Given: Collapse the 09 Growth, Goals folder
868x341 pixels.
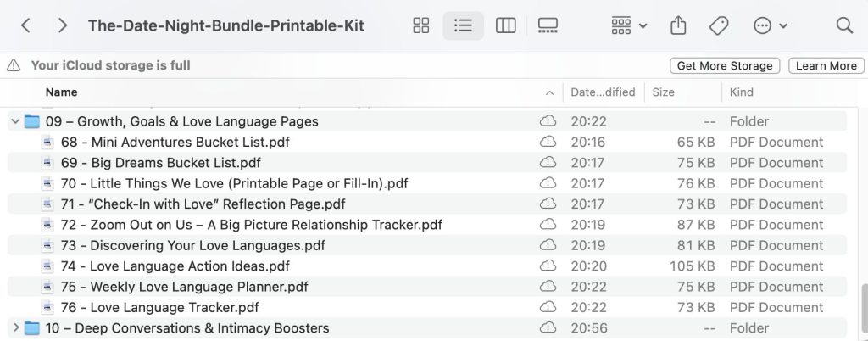Looking at the screenshot, I should tap(15, 120).
